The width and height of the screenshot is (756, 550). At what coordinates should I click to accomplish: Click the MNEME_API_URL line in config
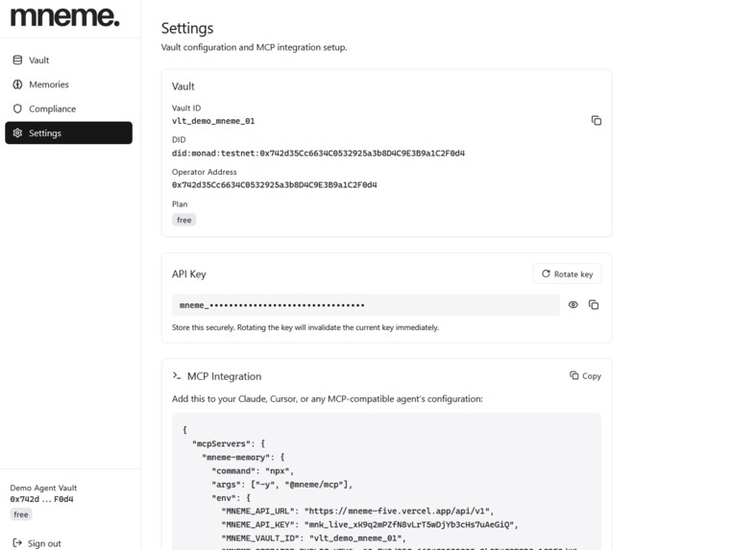(357, 511)
